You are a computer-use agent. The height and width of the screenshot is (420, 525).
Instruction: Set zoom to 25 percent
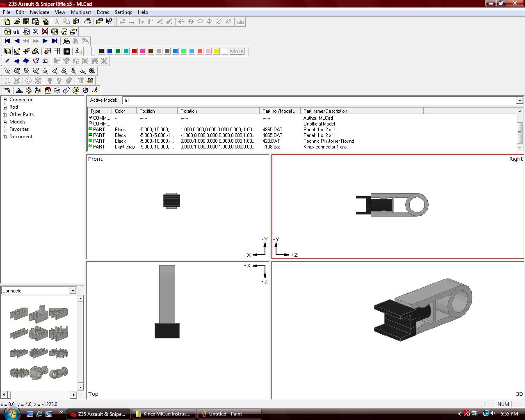pyautogui.click(x=64, y=71)
